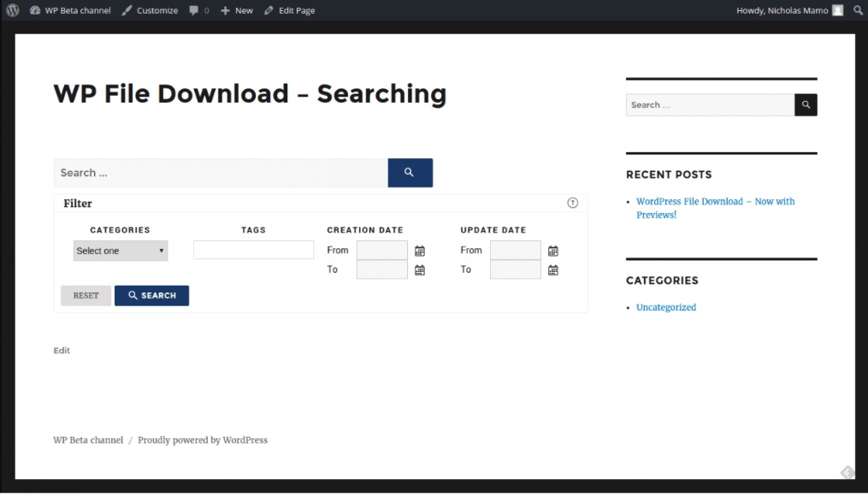Screen dimensions: 868x497
Task: Click the Reset filter button
Action: click(86, 295)
